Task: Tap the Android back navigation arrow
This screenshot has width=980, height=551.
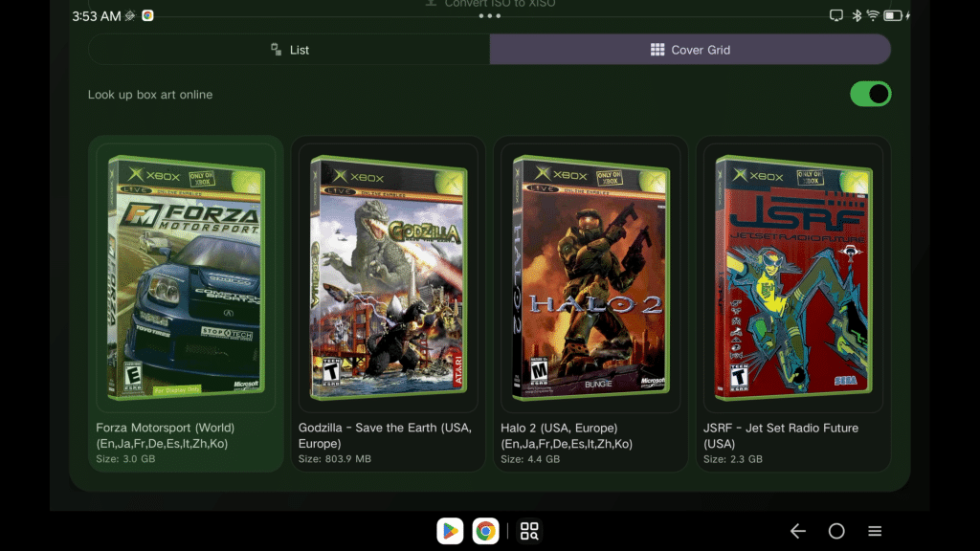Action: pos(798,531)
